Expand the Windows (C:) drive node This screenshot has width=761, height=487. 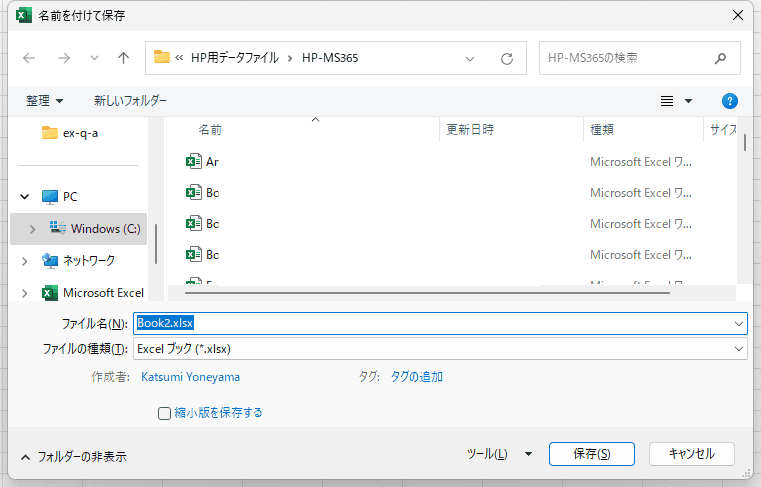tap(32, 229)
